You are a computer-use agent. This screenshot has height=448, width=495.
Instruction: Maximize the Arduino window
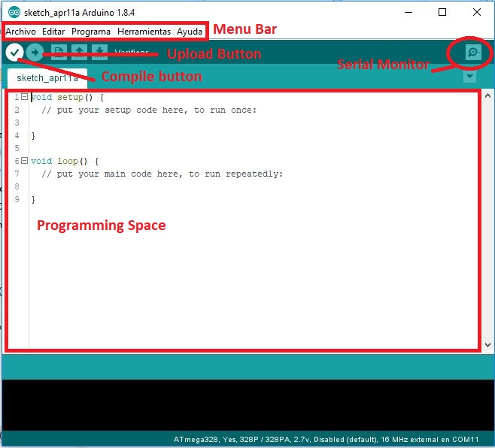442,13
